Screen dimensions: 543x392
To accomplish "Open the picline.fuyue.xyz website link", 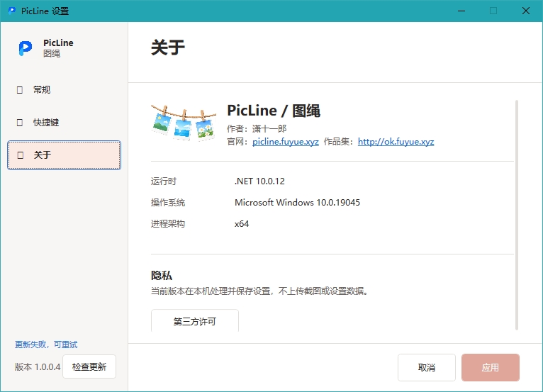I will [x=286, y=142].
